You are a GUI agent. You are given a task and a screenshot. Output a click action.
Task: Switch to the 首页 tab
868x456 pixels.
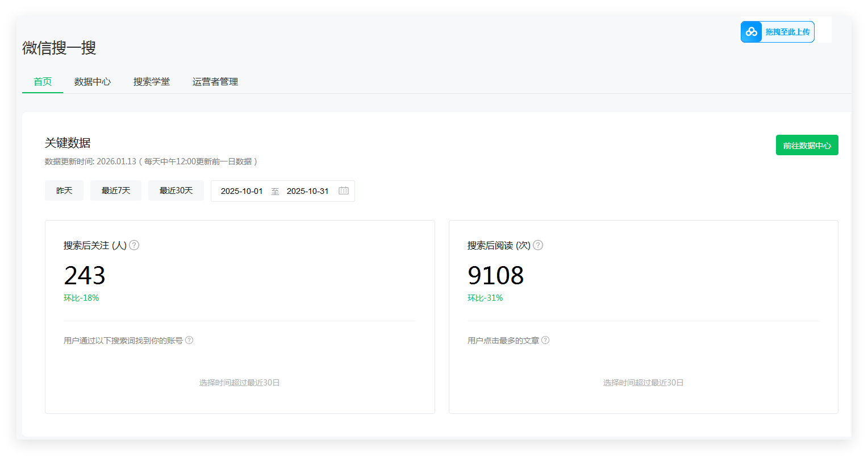coord(43,81)
